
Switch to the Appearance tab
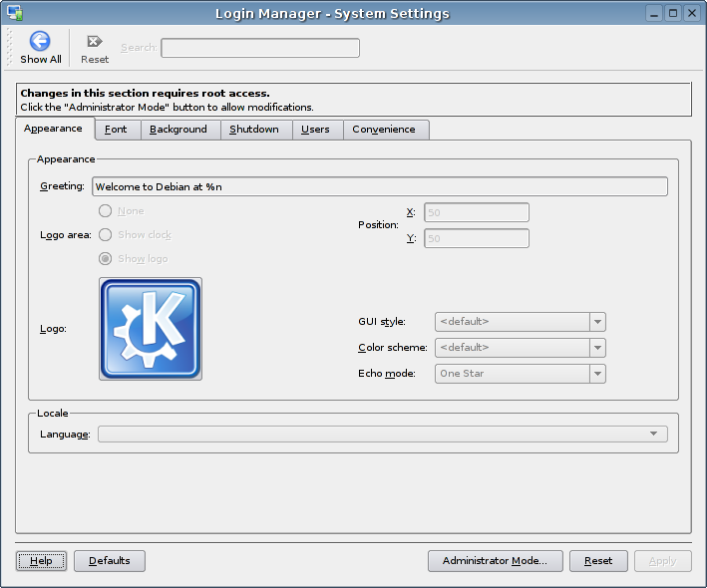(53, 129)
